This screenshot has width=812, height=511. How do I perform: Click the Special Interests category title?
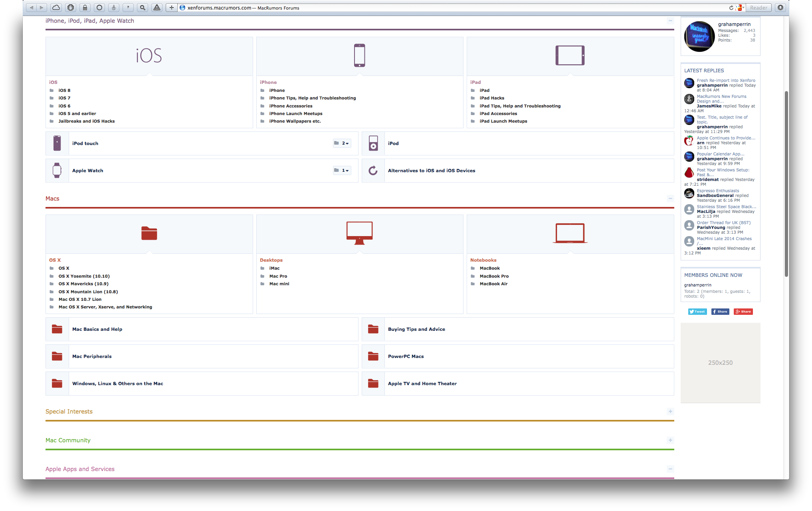coord(69,412)
